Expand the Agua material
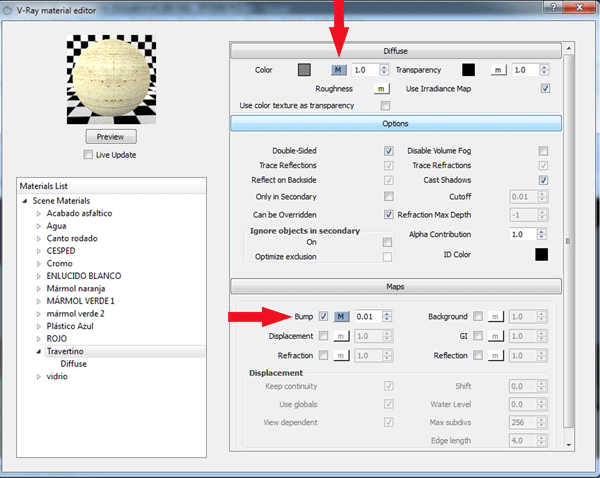This screenshot has width=600, height=478. pyautogui.click(x=39, y=226)
